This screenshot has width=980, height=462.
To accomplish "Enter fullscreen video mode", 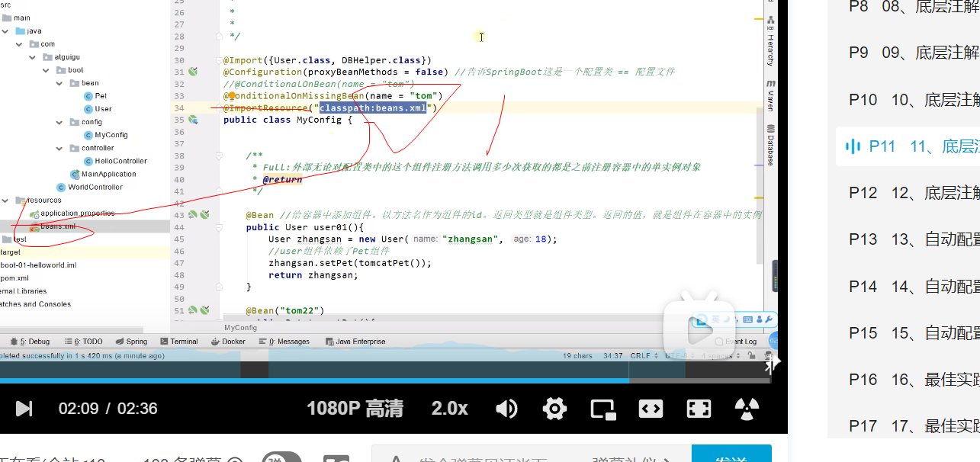I will pos(699,409).
